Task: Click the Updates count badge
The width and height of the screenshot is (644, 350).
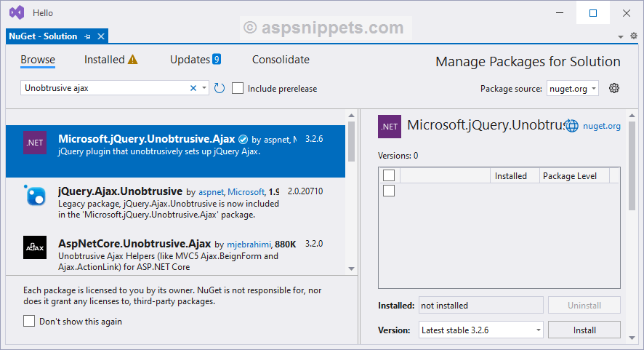Action: (x=217, y=59)
